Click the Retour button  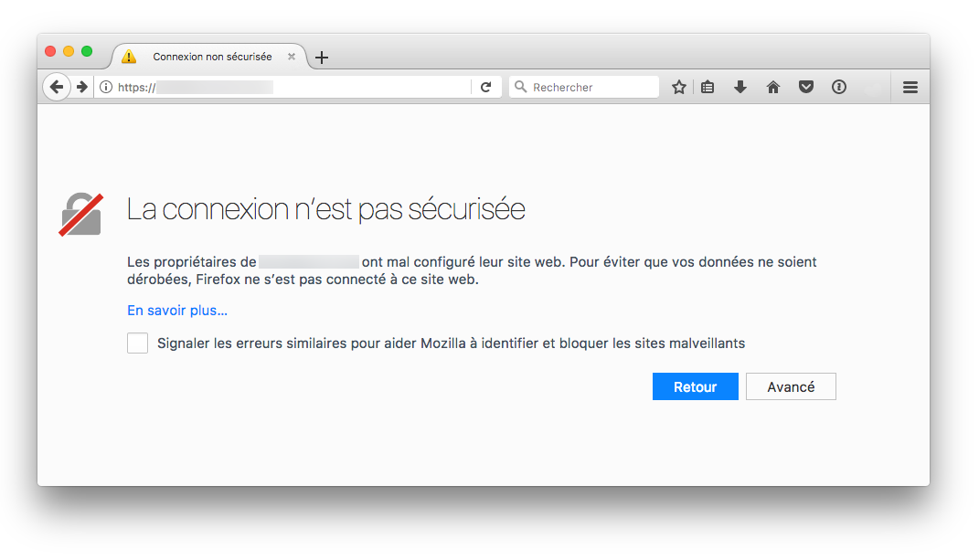tap(695, 386)
